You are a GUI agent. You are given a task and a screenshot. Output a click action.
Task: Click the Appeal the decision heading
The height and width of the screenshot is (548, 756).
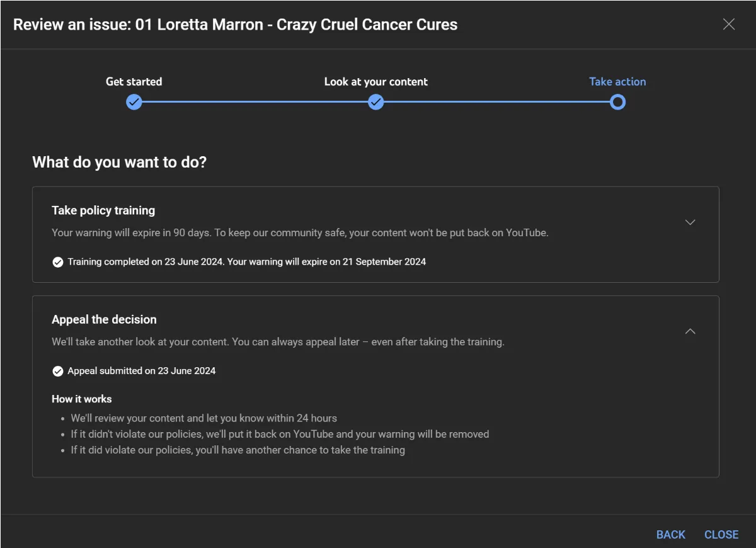pyautogui.click(x=104, y=319)
